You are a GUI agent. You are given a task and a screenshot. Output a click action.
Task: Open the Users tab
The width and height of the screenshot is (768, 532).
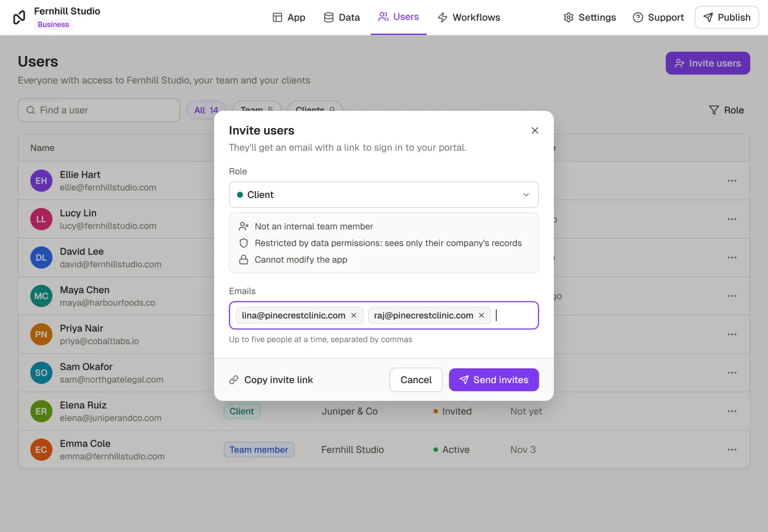coord(398,17)
